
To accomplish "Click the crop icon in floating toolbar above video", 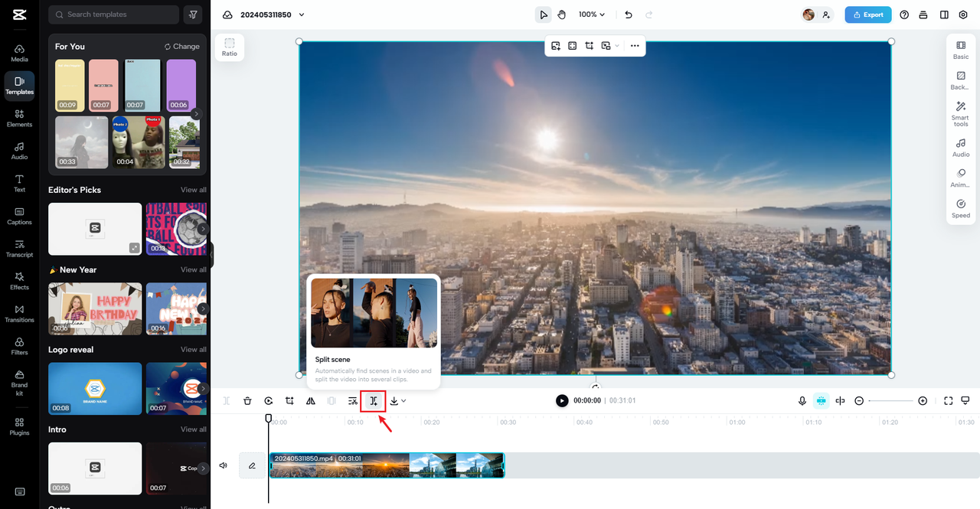I will click(589, 46).
